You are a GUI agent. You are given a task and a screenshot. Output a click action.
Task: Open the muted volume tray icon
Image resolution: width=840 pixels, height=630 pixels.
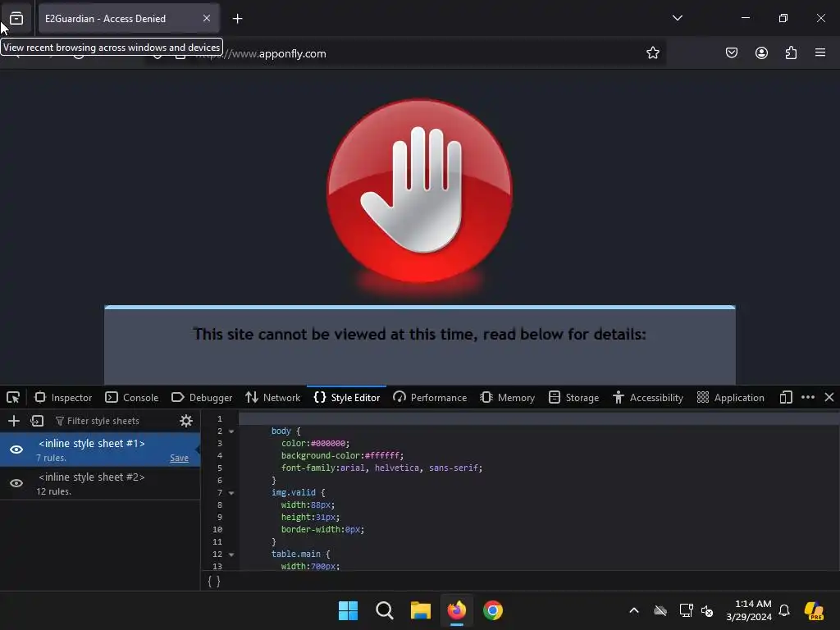pyautogui.click(x=707, y=610)
